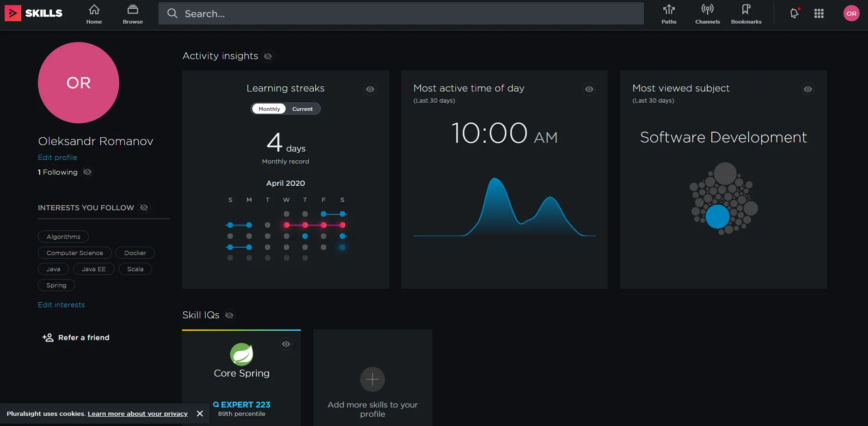This screenshot has width=868, height=426.
Task: Open Bookmarks from the top bar
Action: tap(746, 14)
